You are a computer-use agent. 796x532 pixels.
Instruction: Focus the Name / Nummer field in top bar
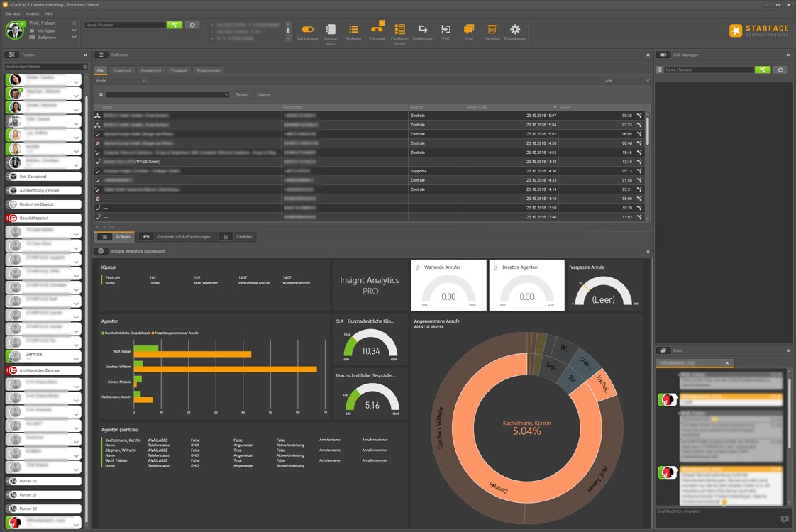tap(125, 25)
